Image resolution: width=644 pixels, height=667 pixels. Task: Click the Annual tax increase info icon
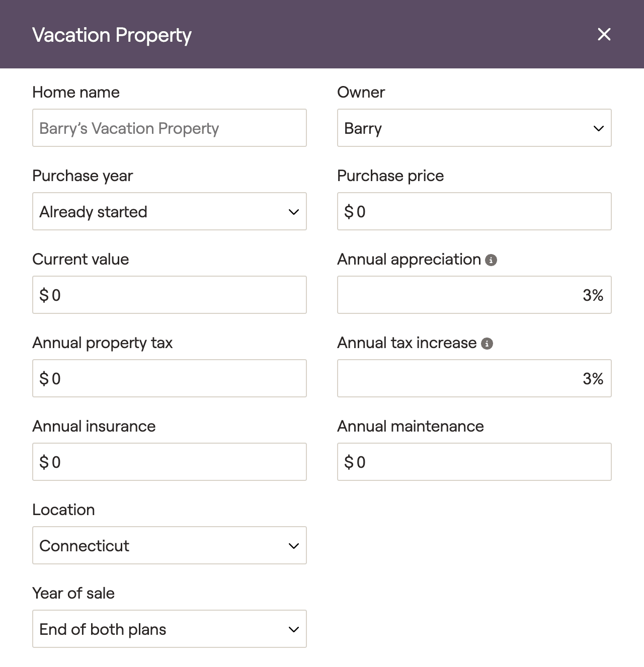[487, 344]
